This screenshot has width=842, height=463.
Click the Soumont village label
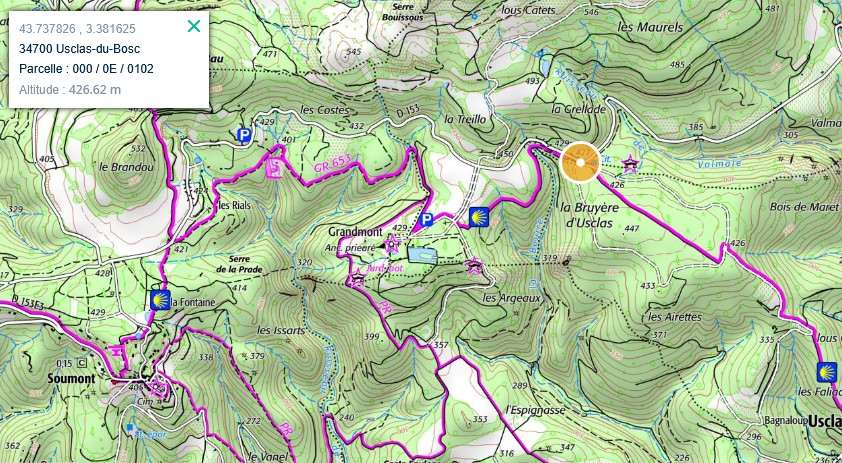[71, 379]
